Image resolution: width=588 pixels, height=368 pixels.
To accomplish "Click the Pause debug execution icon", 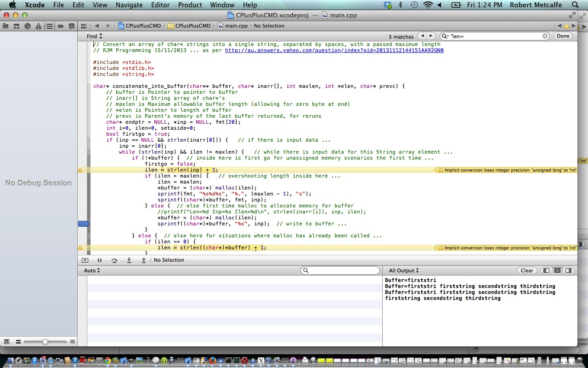I will [100, 260].
